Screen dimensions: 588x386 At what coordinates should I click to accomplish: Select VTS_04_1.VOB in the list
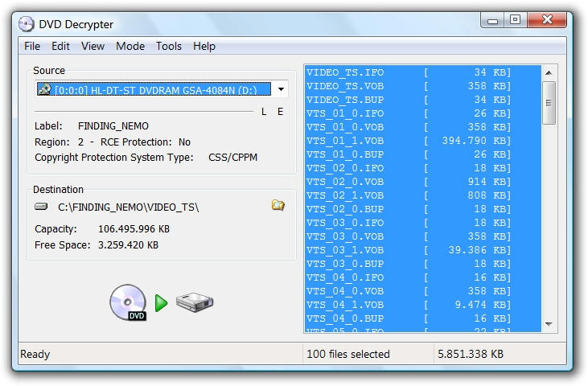(x=345, y=305)
